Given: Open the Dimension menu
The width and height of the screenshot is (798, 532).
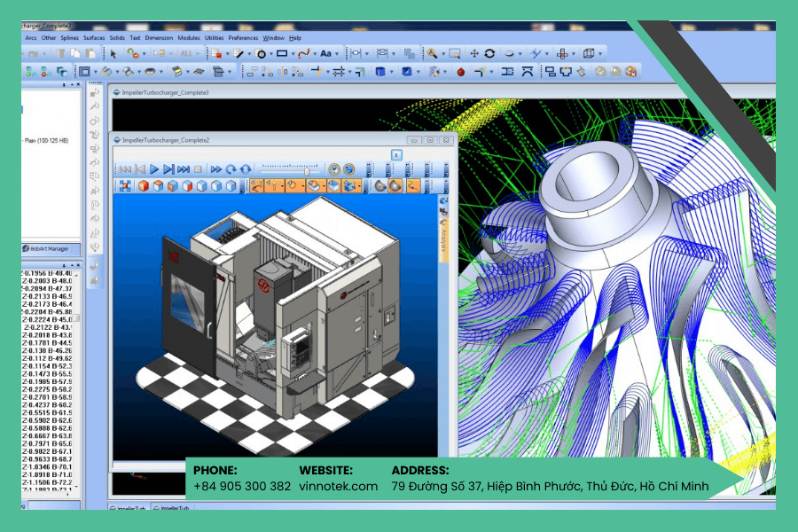Looking at the screenshot, I should tap(159, 37).
